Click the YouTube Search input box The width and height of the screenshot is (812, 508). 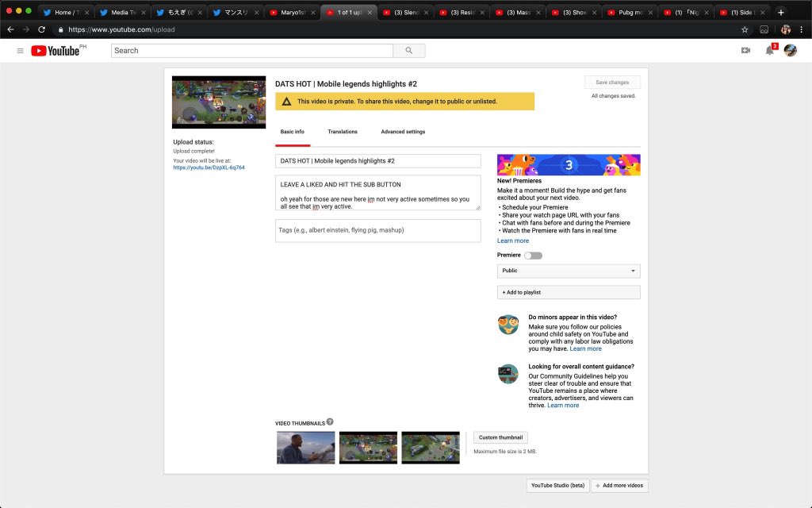coord(251,50)
